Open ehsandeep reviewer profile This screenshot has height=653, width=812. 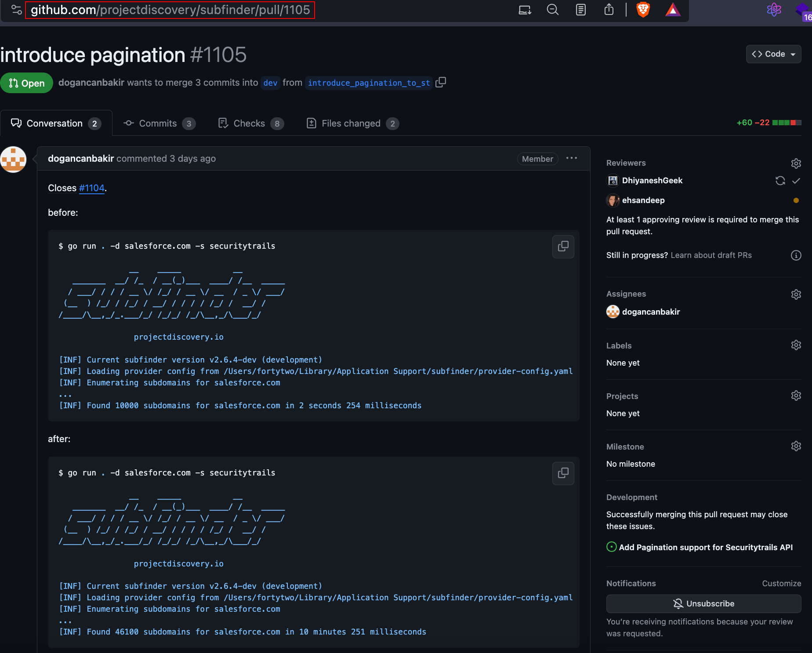tap(643, 200)
